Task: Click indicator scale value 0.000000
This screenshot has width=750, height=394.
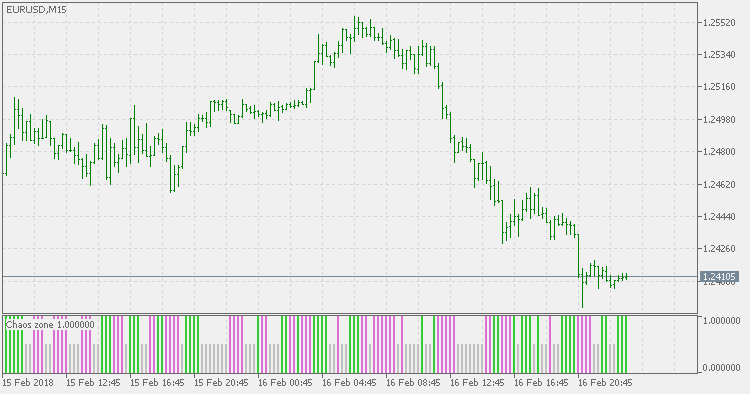Action: [x=721, y=368]
